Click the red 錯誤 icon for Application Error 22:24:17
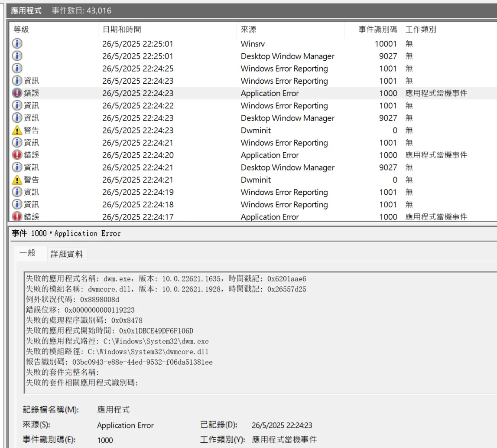 (17, 216)
